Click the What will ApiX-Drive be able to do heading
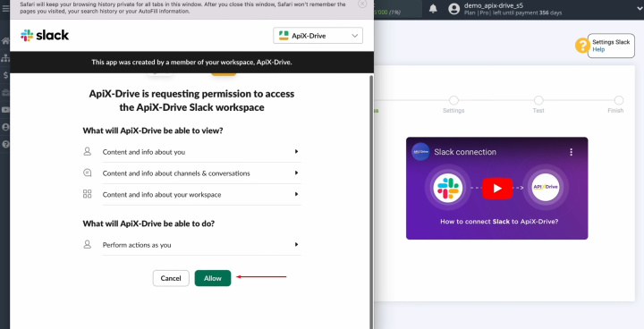 coord(148,224)
